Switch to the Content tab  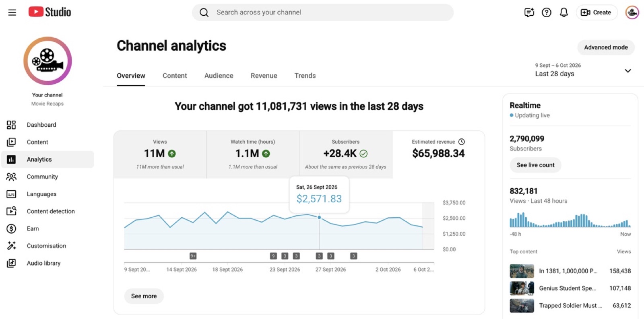point(175,76)
